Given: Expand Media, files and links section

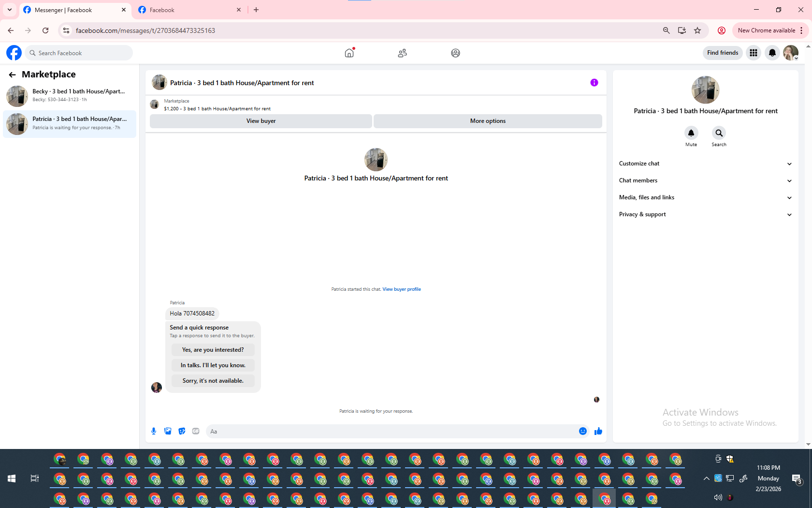Looking at the screenshot, I should tap(705, 197).
